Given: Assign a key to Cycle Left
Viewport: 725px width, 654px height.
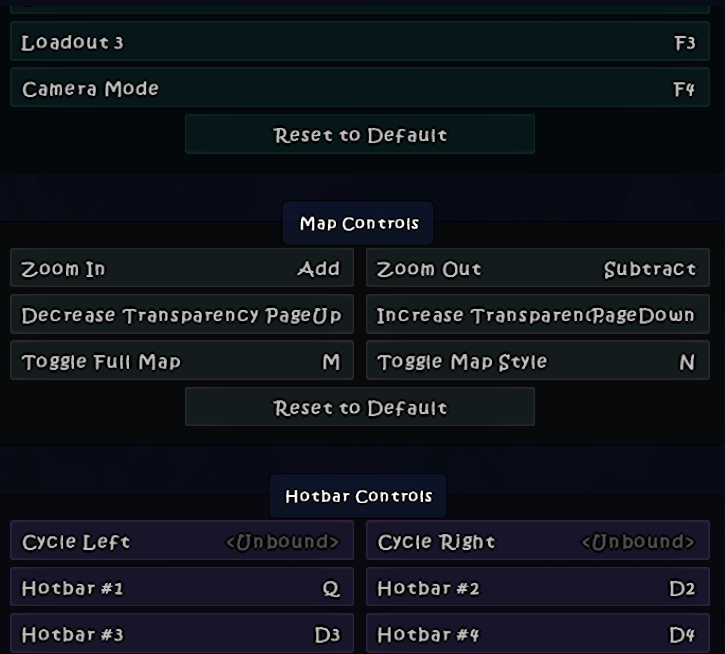Looking at the screenshot, I should (x=181, y=542).
